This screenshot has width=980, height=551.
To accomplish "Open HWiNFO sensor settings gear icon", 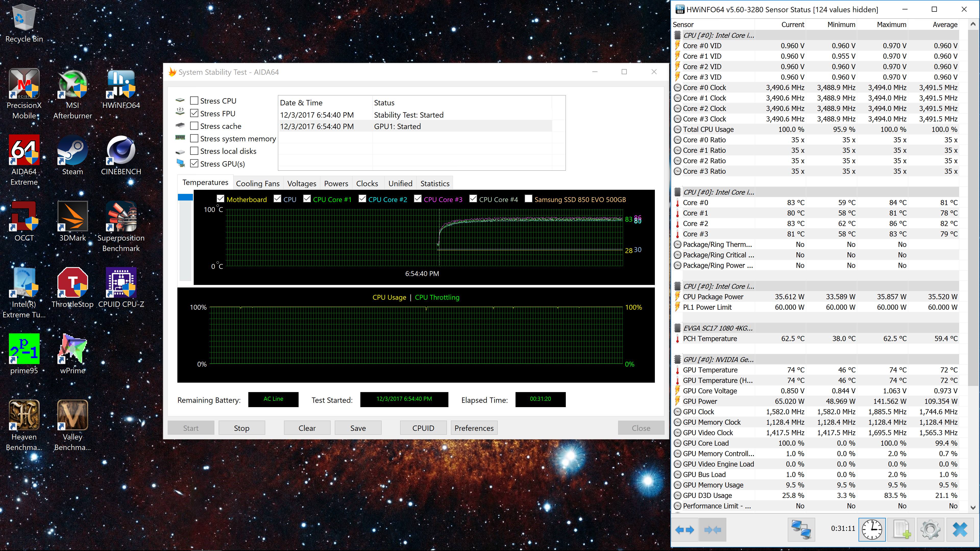I will coord(930,529).
